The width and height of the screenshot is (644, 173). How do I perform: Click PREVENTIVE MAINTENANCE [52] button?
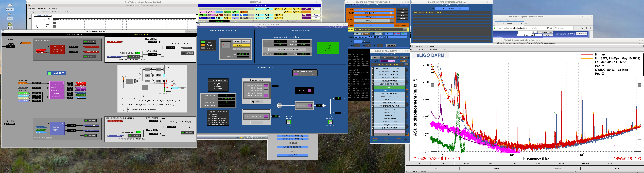point(292,136)
